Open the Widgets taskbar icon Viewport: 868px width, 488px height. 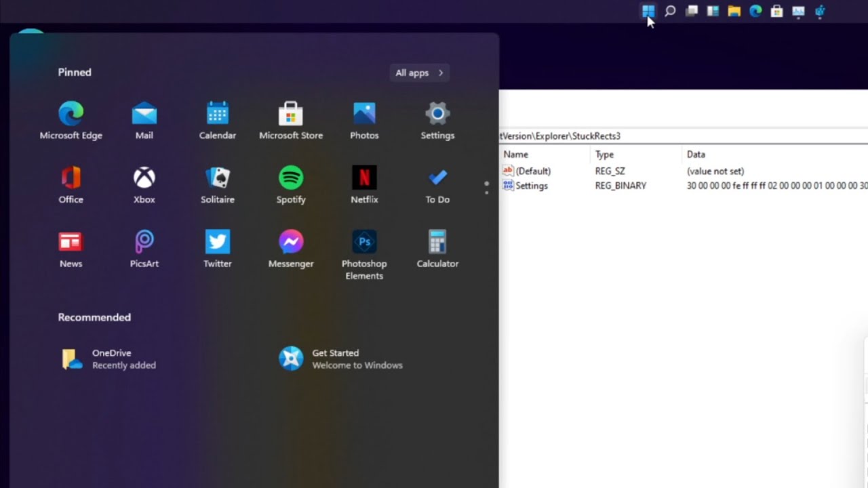(713, 11)
